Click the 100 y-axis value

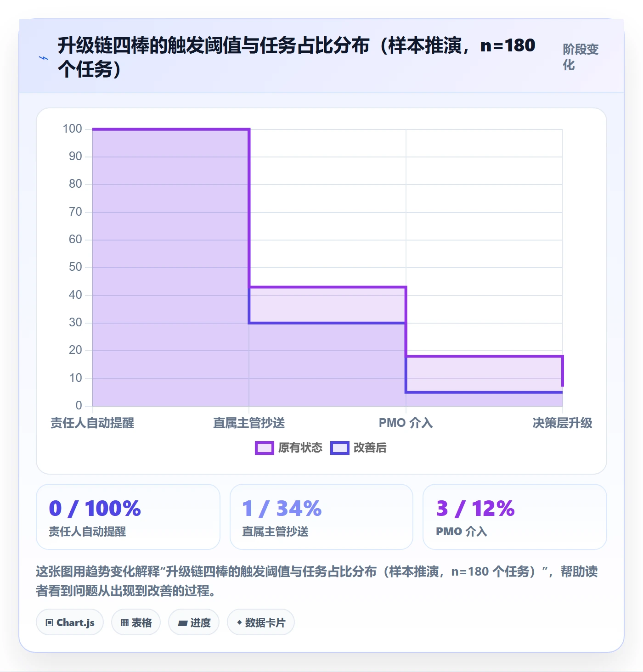click(x=72, y=129)
